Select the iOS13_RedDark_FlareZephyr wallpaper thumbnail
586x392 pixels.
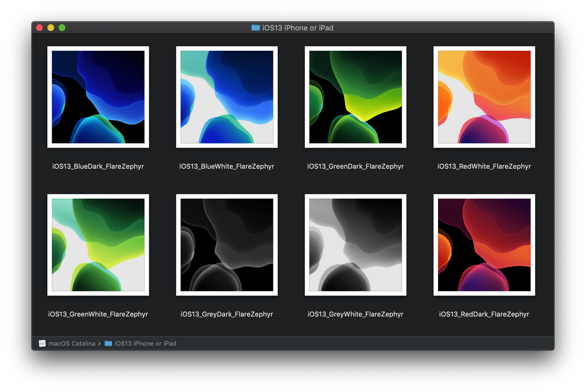484,245
